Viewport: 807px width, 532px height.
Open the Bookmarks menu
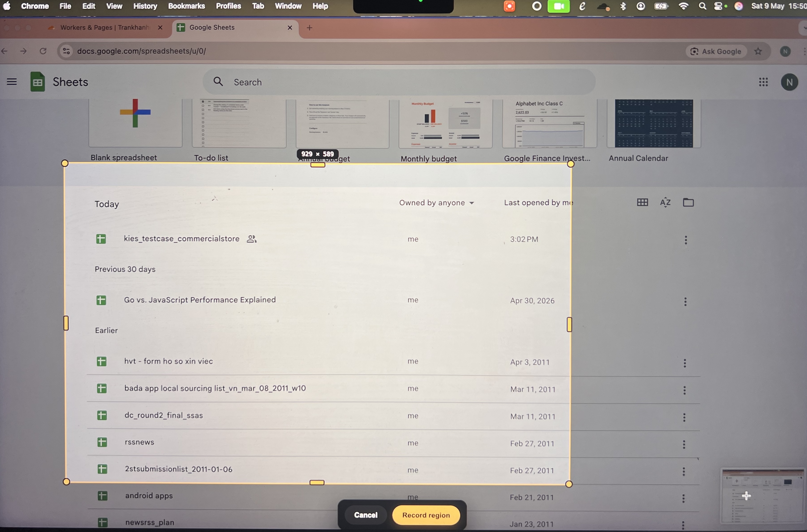[187, 6]
